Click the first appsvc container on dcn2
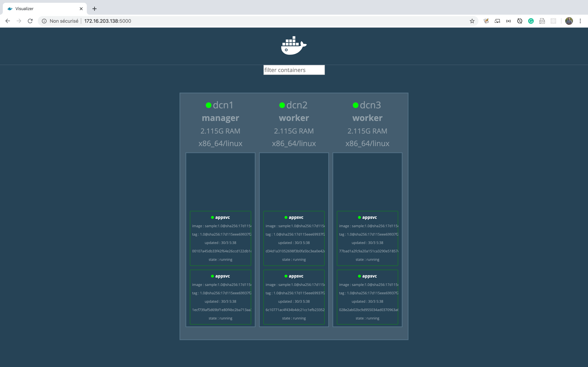Viewport: 588px width, 367px height. (294, 238)
